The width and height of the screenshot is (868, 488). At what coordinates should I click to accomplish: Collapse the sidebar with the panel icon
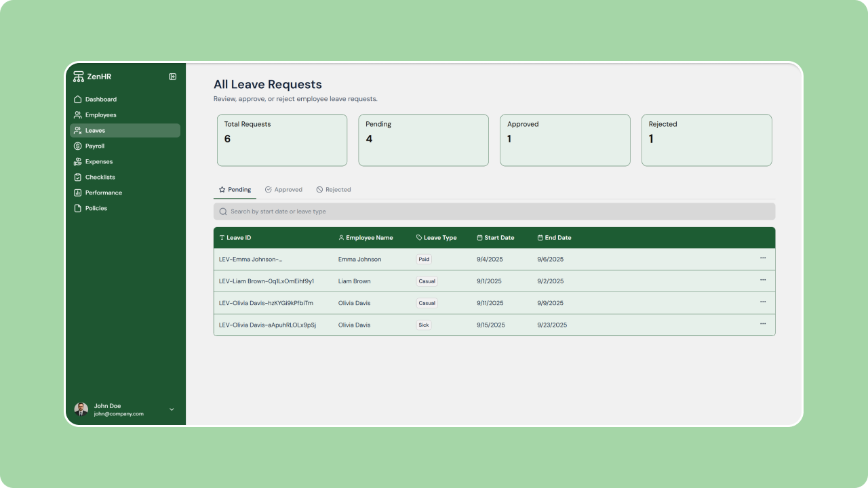pos(172,77)
